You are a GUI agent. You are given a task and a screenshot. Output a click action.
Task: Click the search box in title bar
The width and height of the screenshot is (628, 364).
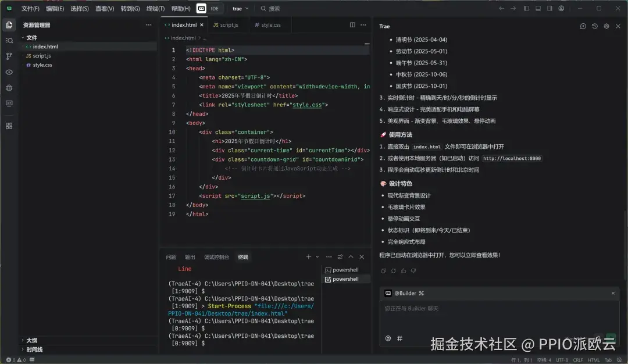[x=270, y=8]
